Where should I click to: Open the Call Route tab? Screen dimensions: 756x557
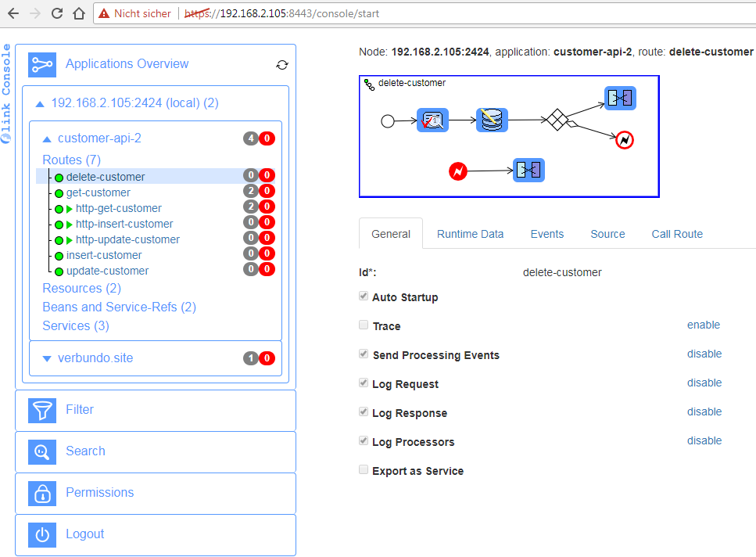677,234
